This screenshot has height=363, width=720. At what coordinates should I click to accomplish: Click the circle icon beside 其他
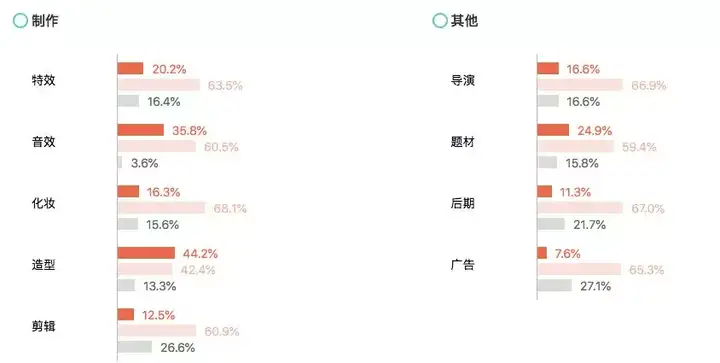(440, 20)
